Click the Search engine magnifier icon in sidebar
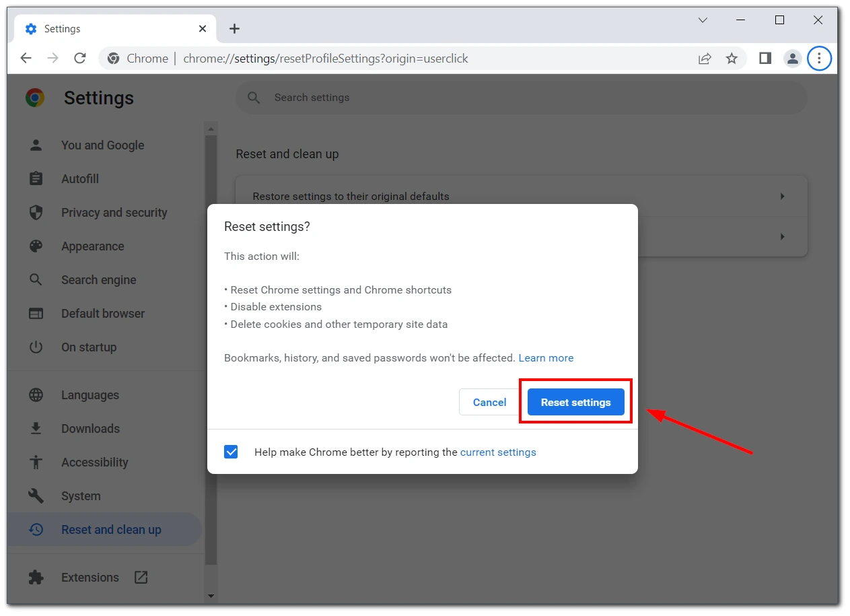This screenshot has height=616, width=850. coord(36,280)
